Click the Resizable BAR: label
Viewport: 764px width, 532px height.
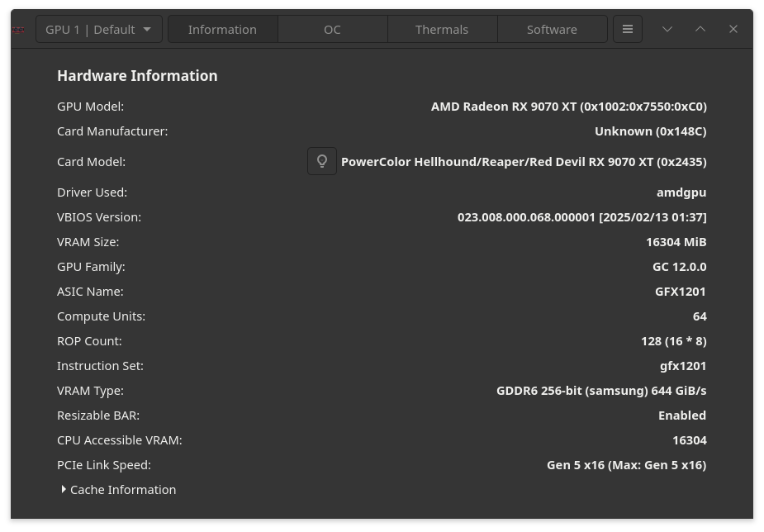(98, 416)
